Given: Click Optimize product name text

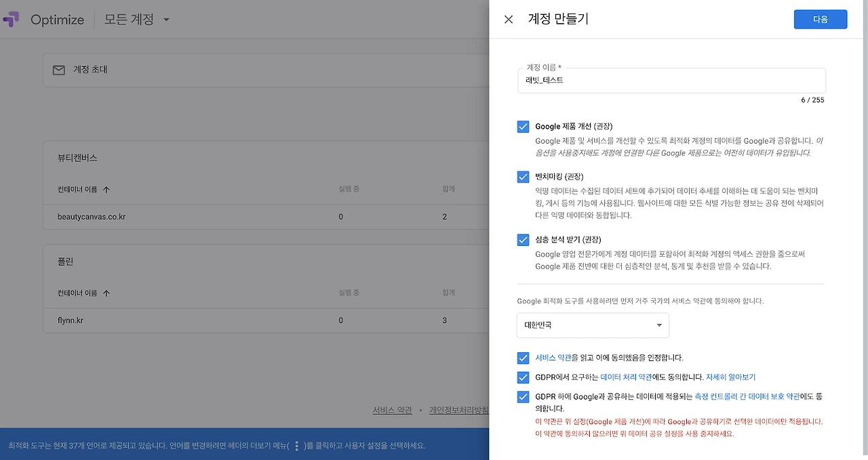Looking at the screenshot, I should (x=57, y=20).
